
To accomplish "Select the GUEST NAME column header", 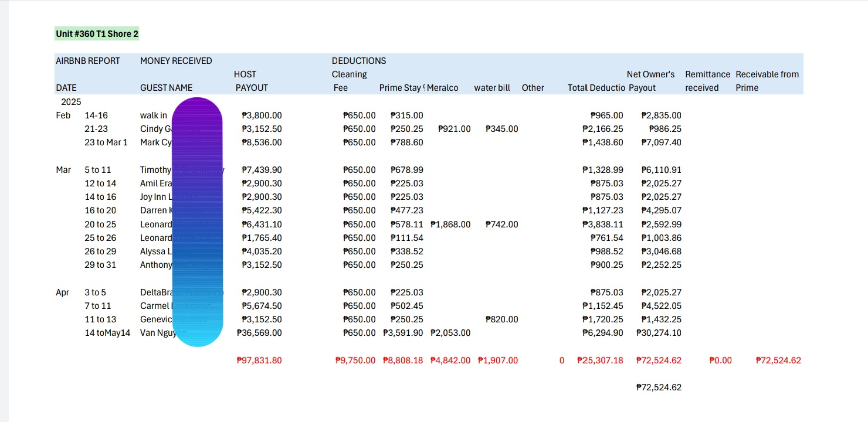I will [x=166, y=88].
